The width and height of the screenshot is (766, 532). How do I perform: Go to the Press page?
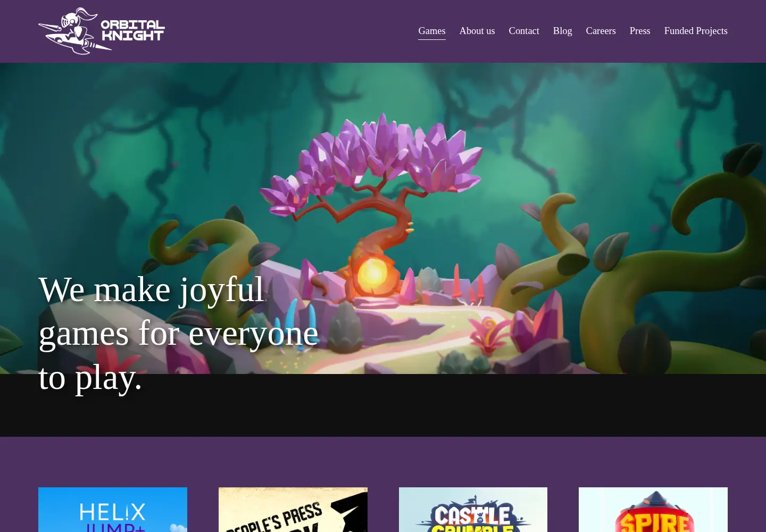640,31
